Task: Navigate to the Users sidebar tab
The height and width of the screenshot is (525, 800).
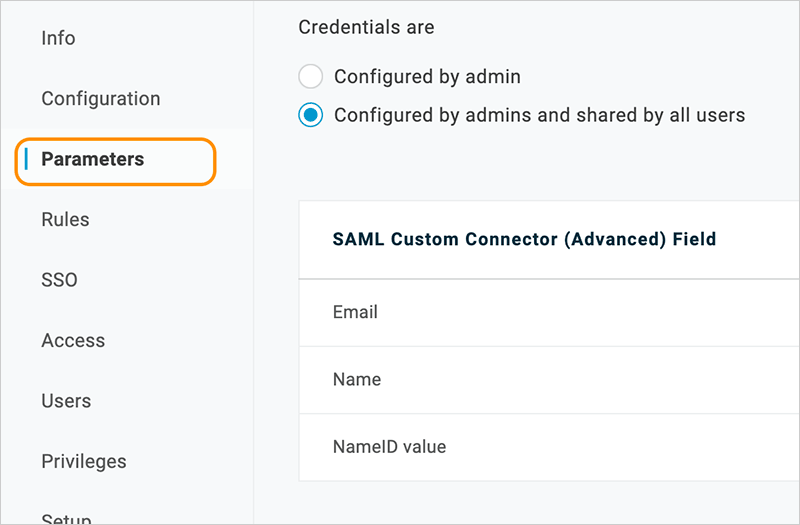Action: pyautogui.click(x=66, y=401)
